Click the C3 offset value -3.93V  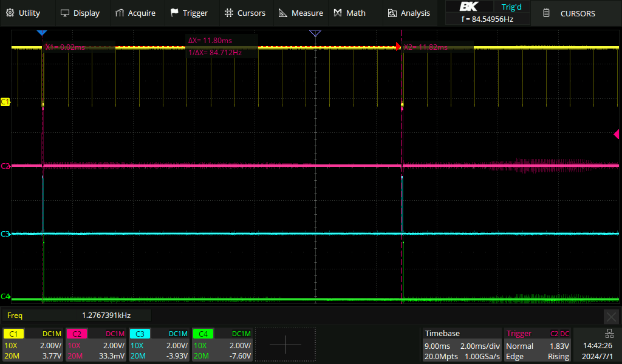177,356
